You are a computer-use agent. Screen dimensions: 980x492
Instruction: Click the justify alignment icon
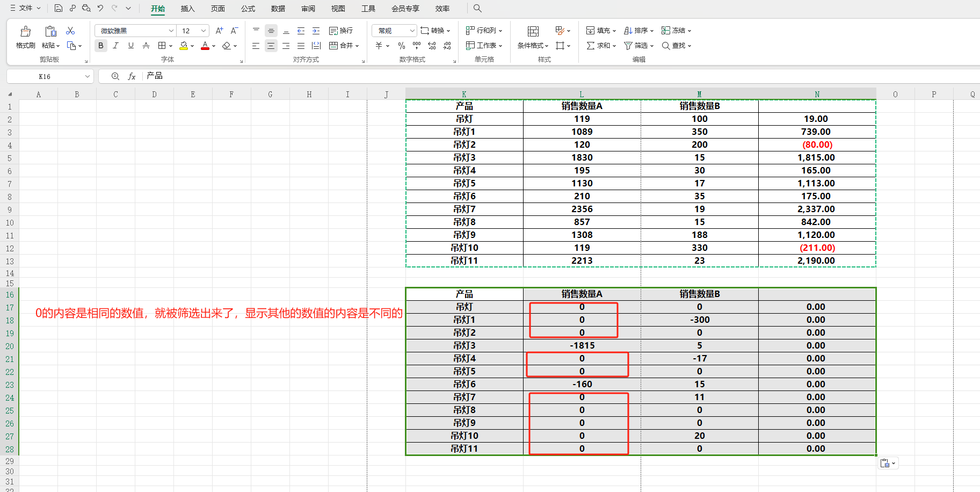point(301,46)
